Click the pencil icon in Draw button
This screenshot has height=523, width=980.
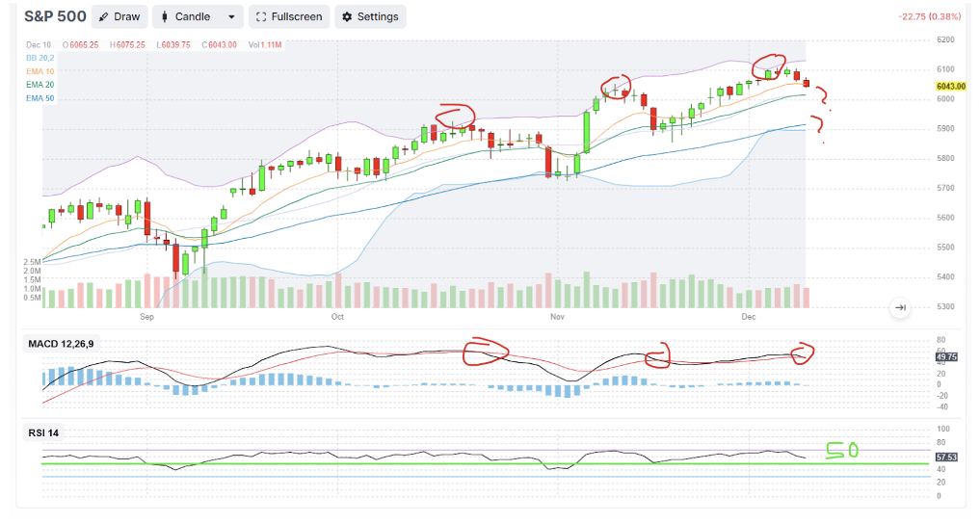[104, 17]
